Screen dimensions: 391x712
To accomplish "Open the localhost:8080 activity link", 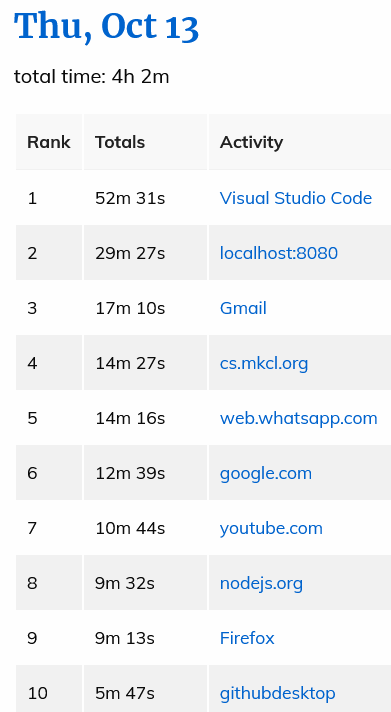I will pyautogui.click(x=279, y=253).
